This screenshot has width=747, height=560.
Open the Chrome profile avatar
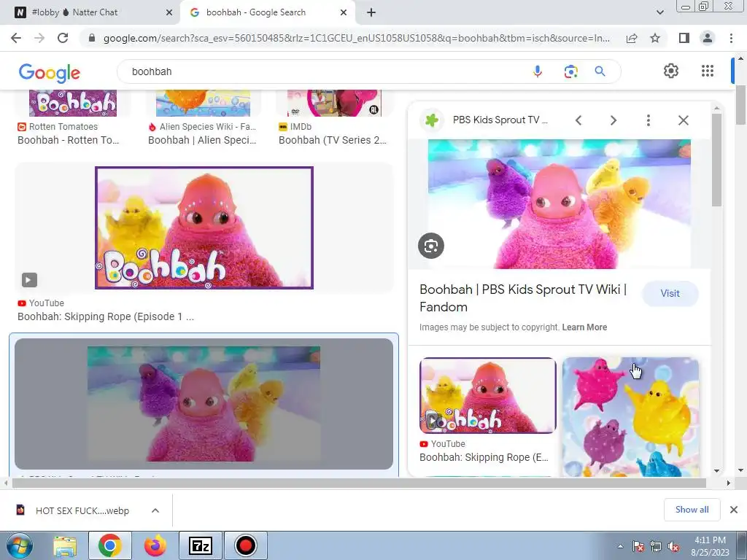(708, 38)
